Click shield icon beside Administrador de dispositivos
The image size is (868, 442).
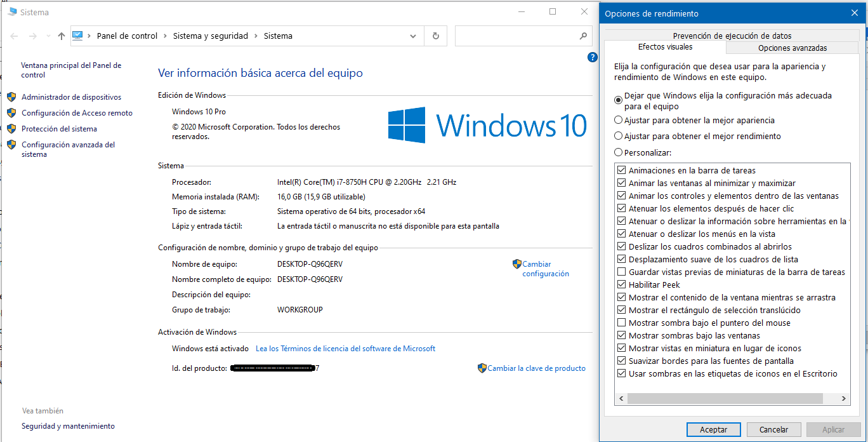11,97
